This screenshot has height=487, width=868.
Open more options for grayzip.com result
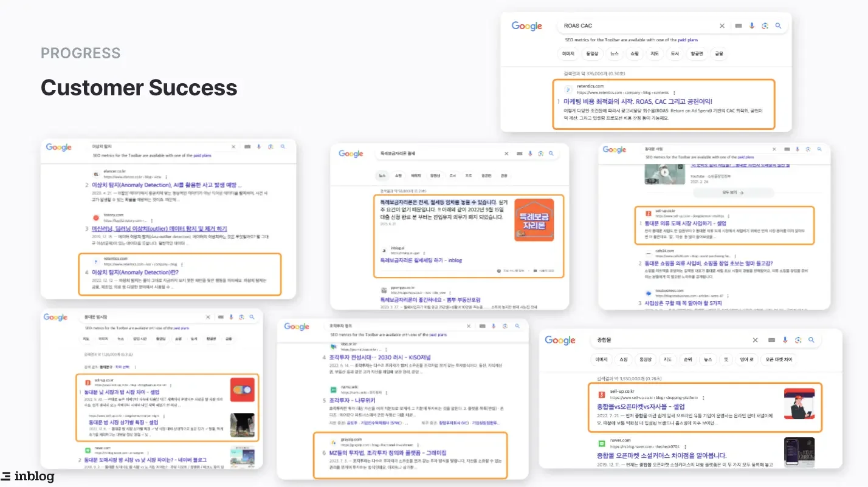418,445
